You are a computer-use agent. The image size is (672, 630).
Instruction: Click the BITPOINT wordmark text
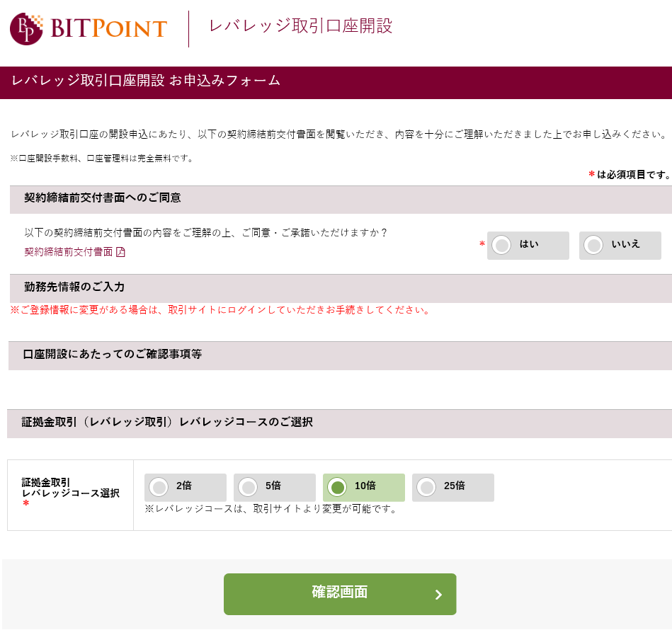coord(109,29)
